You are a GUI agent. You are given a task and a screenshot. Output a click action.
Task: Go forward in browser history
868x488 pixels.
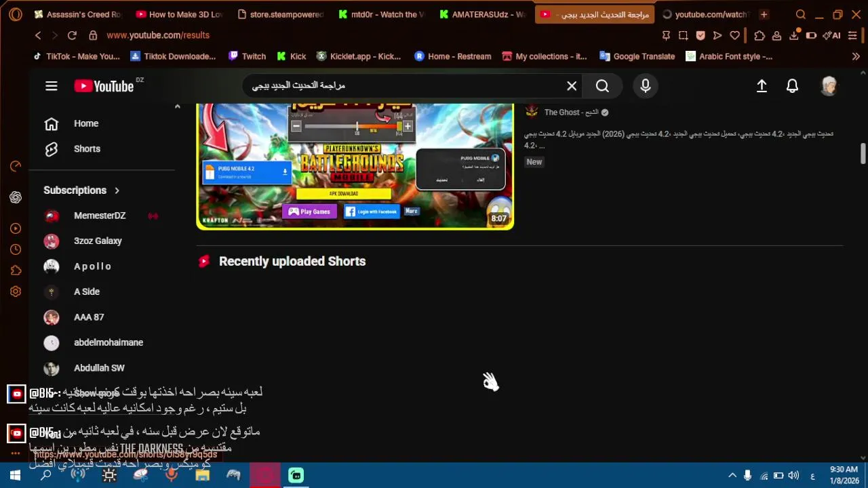click(55, 35)
